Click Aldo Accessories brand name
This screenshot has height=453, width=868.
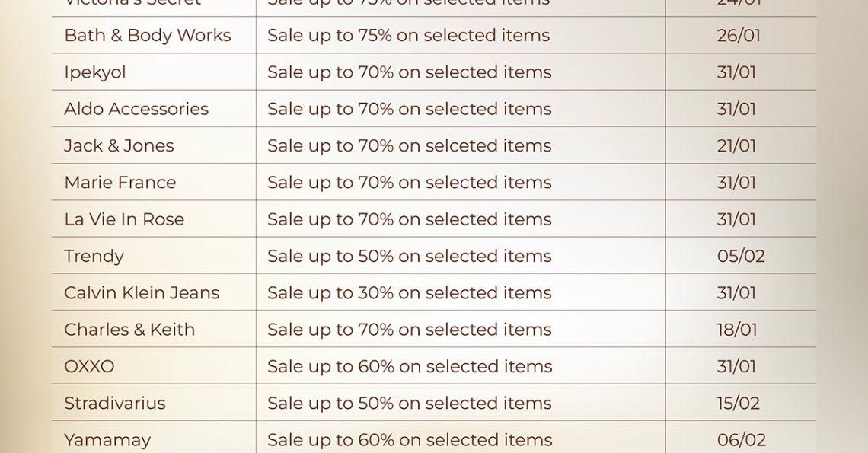pyautogui.click(x=136, y=109)
